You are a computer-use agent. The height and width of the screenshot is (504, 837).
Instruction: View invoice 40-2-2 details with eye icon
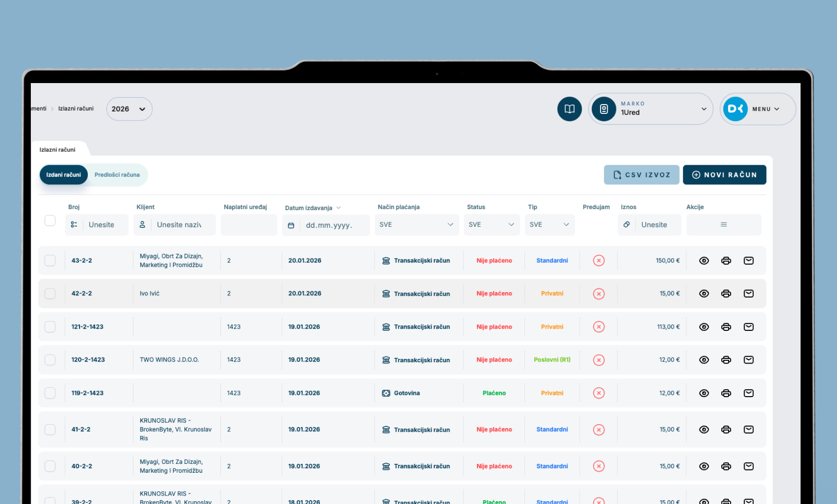click(704, 466)
